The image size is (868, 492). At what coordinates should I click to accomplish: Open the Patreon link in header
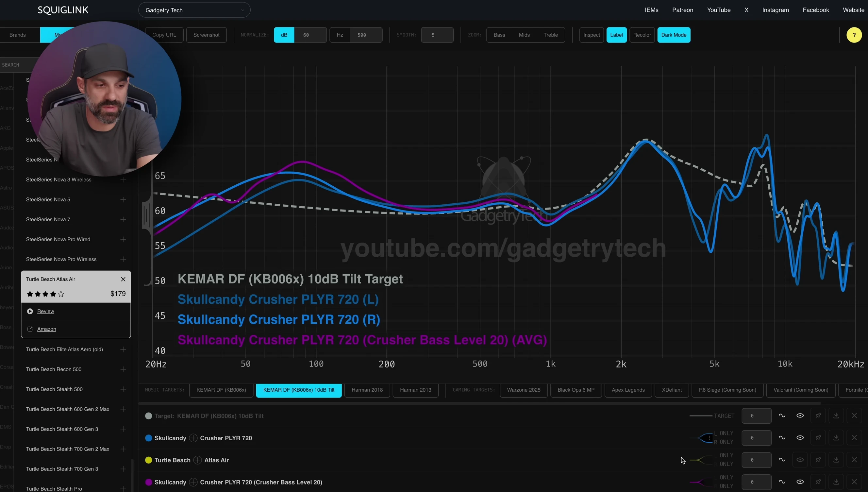683,10
